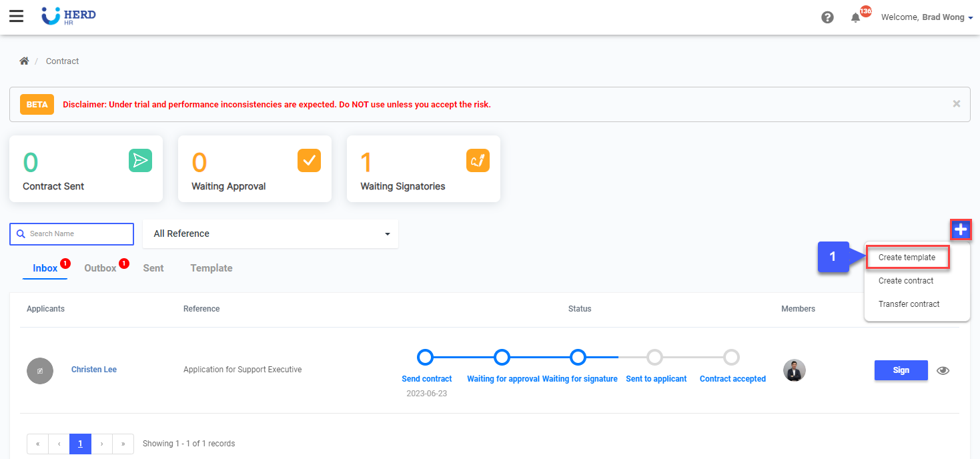
Task: Open the Brad Wong user menu
Action: [927, 17]
